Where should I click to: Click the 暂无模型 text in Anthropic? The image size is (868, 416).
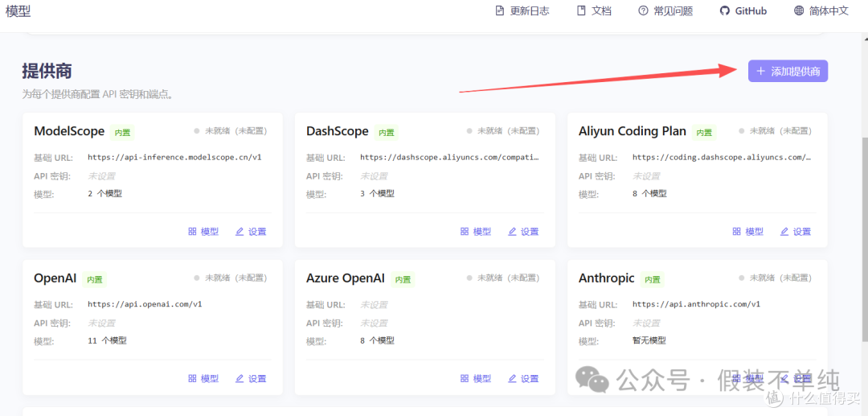(649, 340)
